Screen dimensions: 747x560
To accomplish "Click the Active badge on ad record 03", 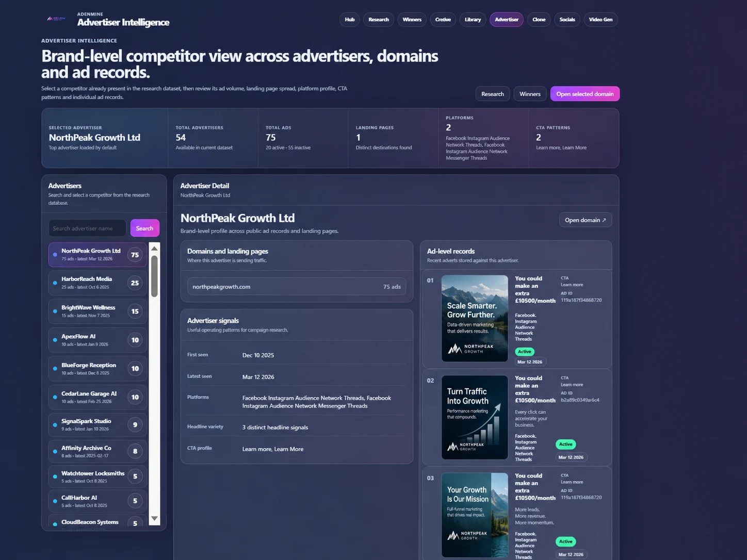I will 566,541.
